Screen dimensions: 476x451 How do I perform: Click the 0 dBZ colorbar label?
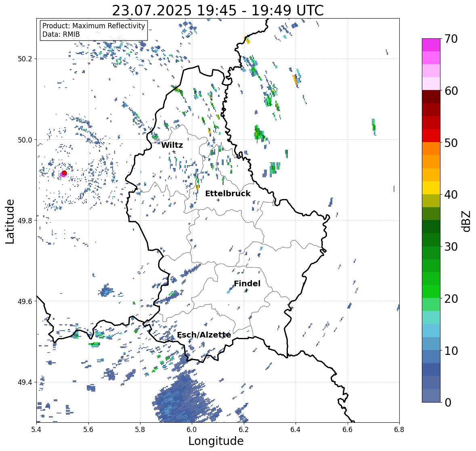tap(448, 403)
